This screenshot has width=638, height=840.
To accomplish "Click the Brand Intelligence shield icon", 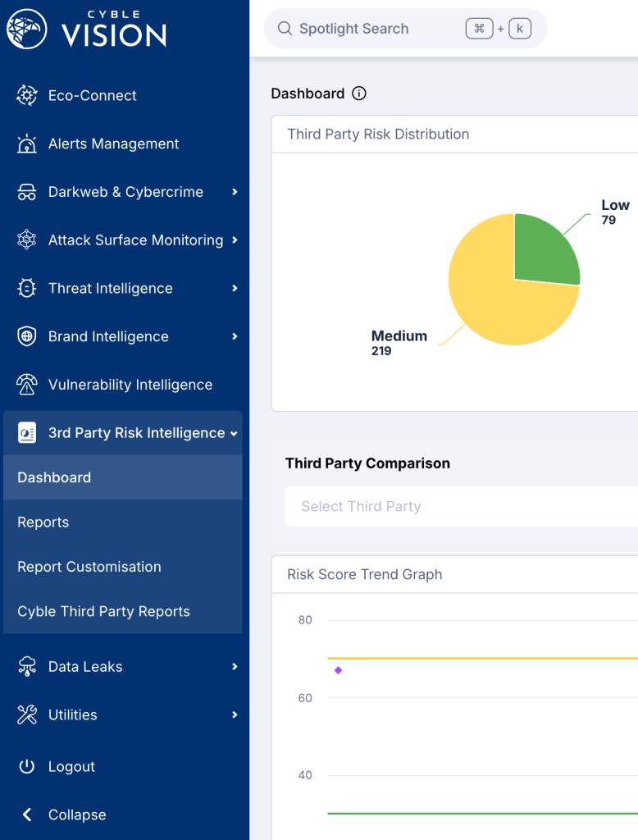I will [27, 336].
